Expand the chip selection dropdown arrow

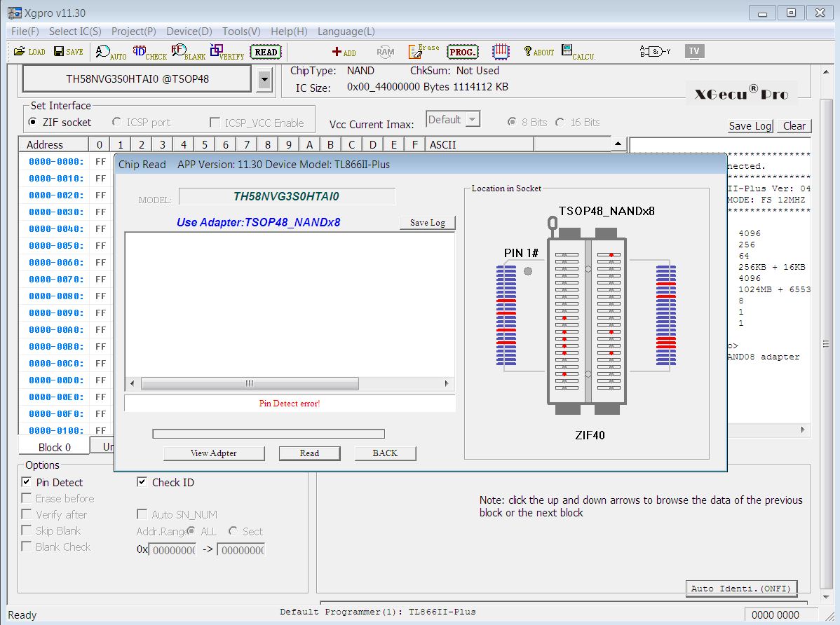(264, 79)
